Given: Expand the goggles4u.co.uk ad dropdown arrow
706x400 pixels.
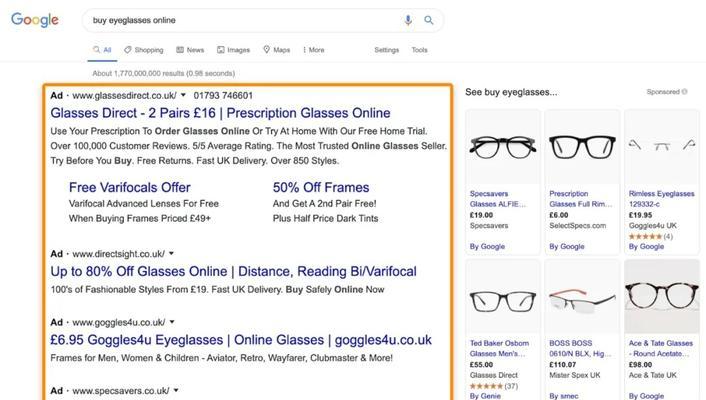Looking at the screenshot, I should [172, 322].
